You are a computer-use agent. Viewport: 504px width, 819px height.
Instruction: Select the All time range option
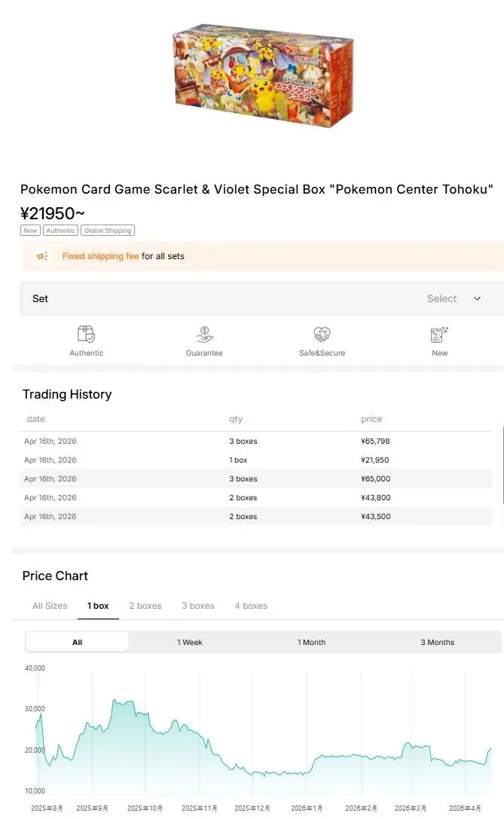pyautogui.click(x=78, y=642)
